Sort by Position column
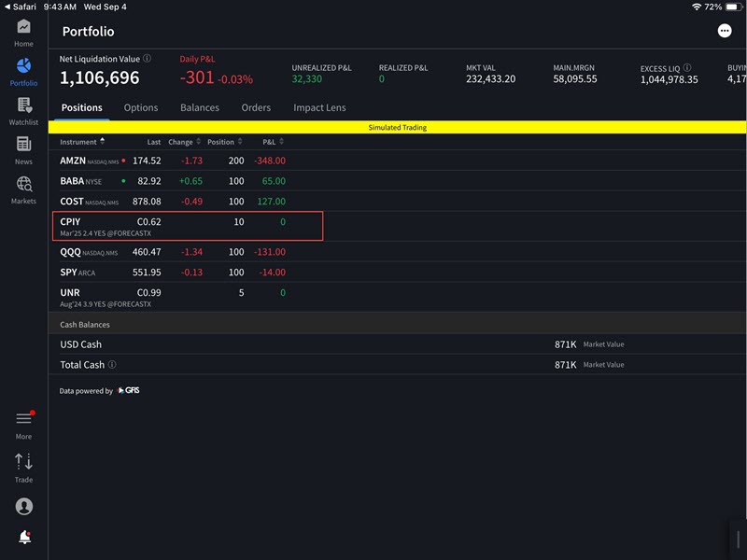 (x=225, y=142)
